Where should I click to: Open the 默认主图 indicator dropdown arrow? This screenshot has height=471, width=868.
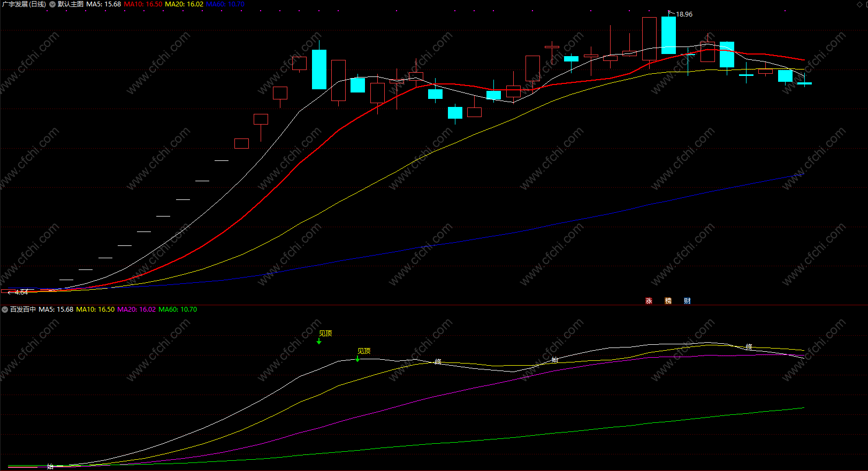52,4
